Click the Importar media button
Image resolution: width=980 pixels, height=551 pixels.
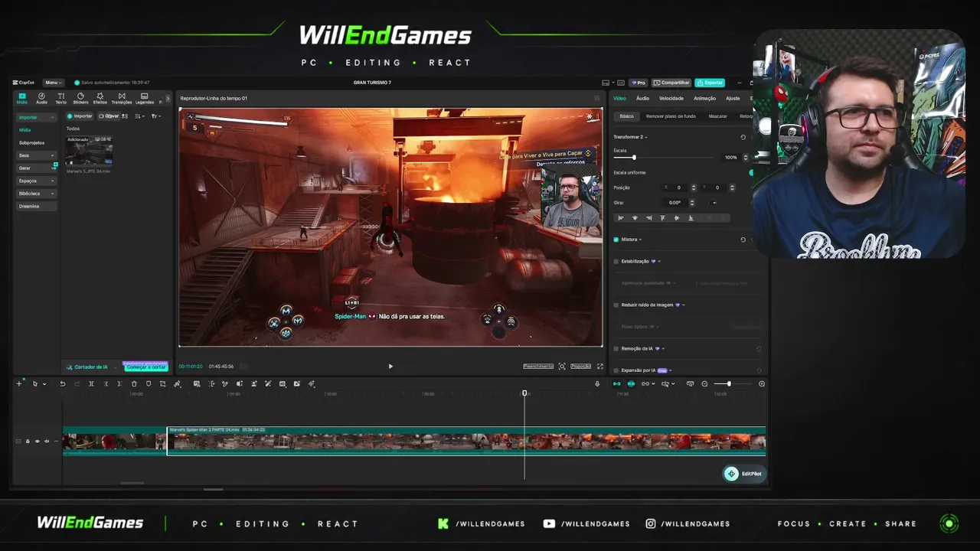[80, 116]
